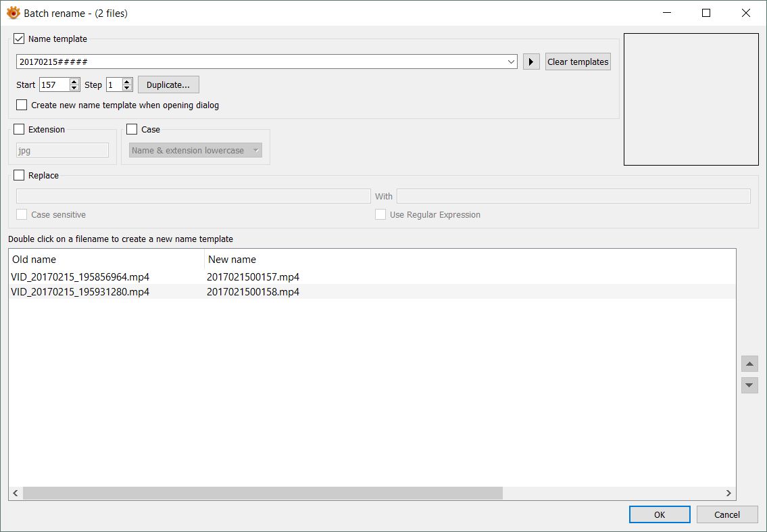
Task: Minimize the Batch rename window
Action: coord(667,13)
